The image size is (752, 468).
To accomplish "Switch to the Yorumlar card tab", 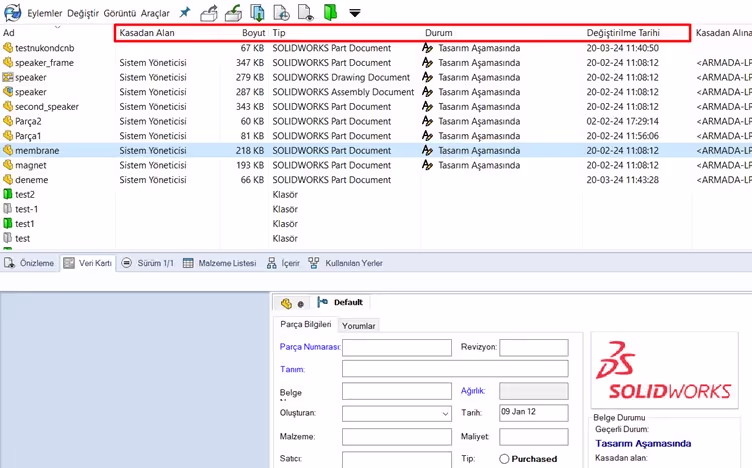I will [x=358, y=326].
